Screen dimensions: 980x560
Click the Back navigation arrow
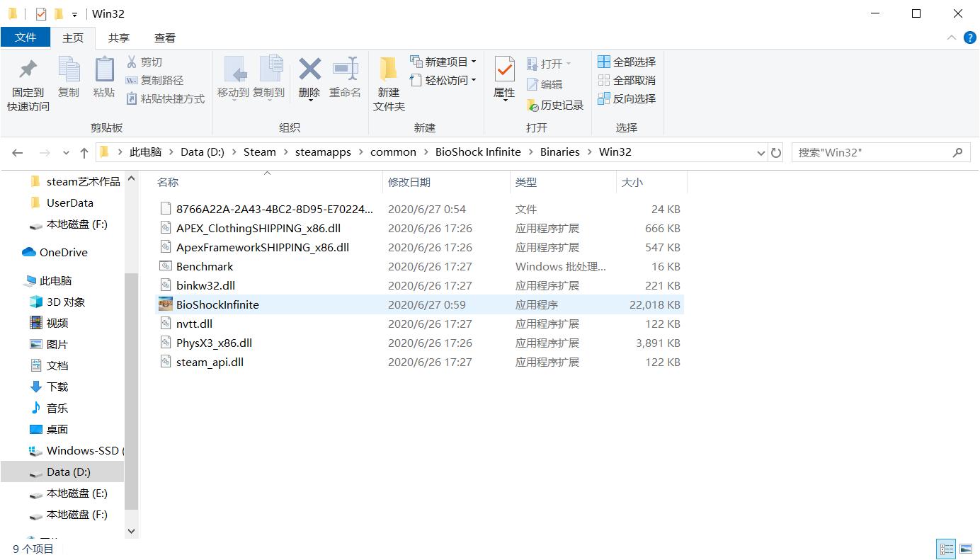coord(18,152)
